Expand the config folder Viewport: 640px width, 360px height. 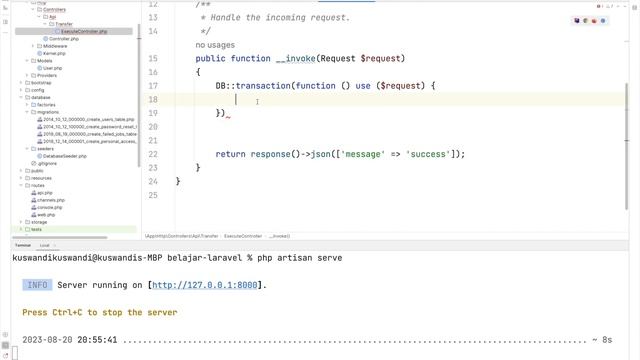click(x=21, y=90)
